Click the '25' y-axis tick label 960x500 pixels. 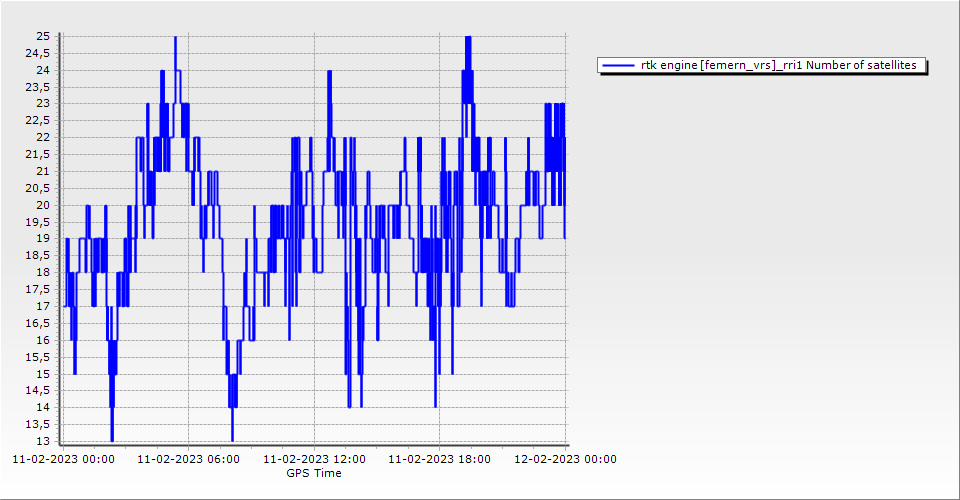(x=43, y=36)
